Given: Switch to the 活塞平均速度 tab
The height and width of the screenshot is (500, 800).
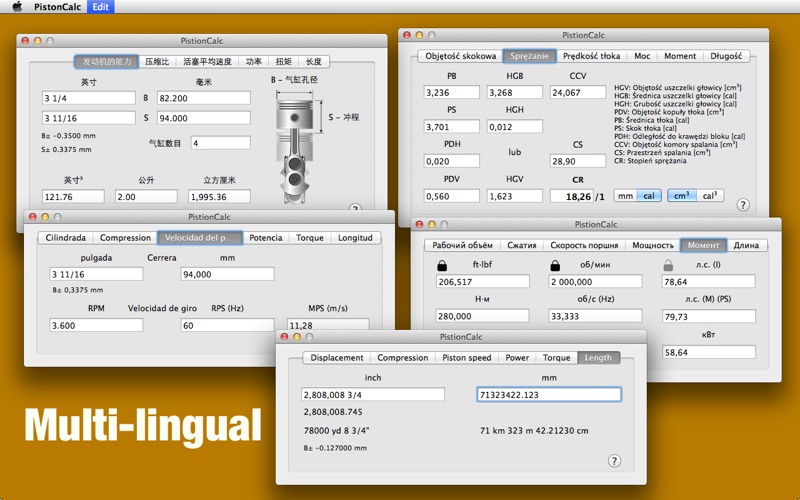Looking at the screenshot, I should (207, 62).
